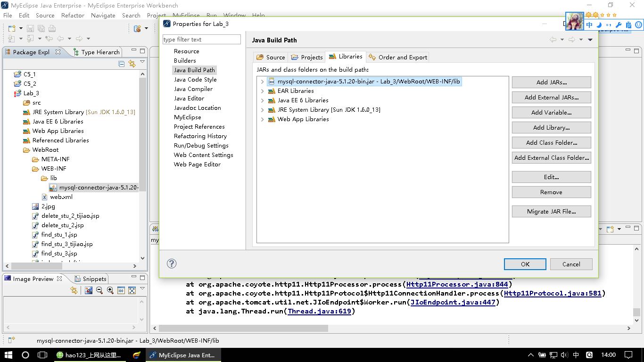
Task: Fit image to window in Image Preview
Action: (132, 290)
